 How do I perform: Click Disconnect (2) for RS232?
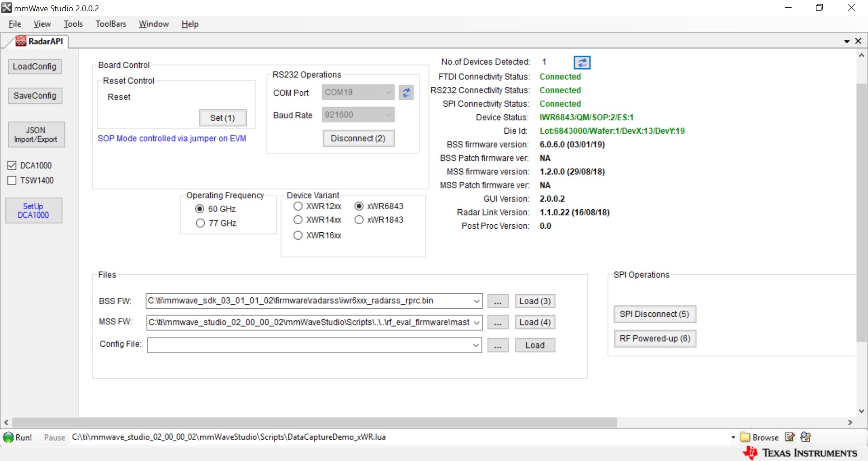(x=359, y=138)
